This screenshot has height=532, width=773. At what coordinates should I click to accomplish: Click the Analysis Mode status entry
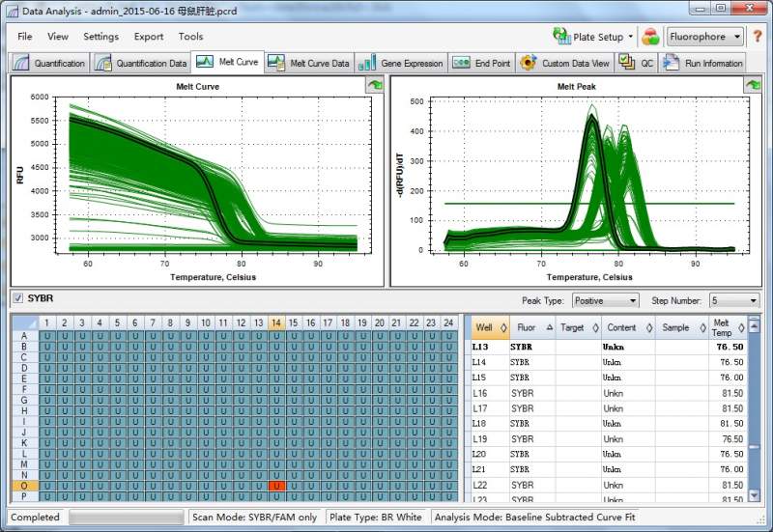(x=535, y=518)
